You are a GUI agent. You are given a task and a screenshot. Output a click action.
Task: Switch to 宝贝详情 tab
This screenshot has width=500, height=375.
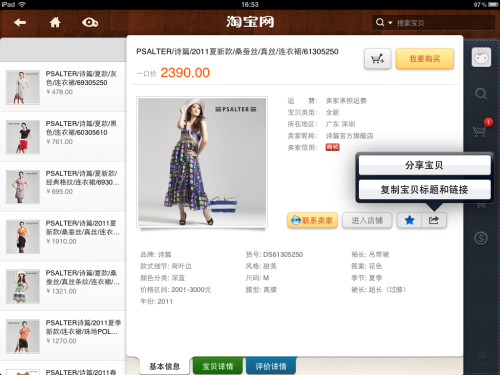point(218,366)
